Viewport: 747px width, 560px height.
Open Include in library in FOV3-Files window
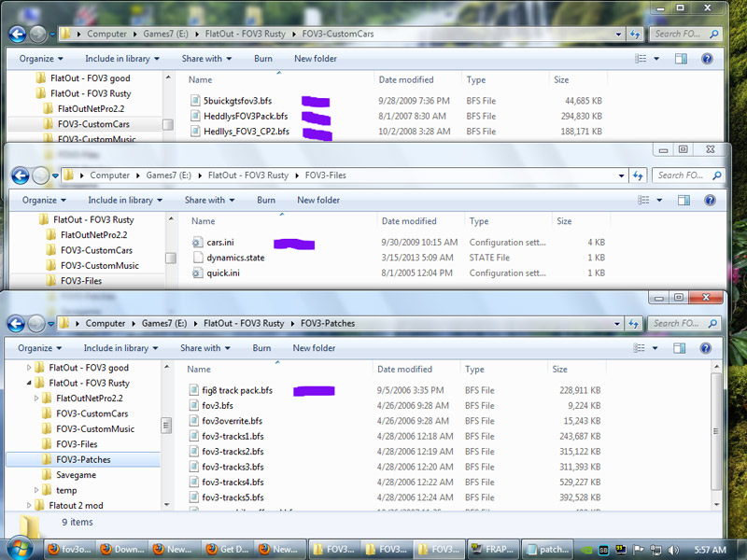[x=125, y=200]
